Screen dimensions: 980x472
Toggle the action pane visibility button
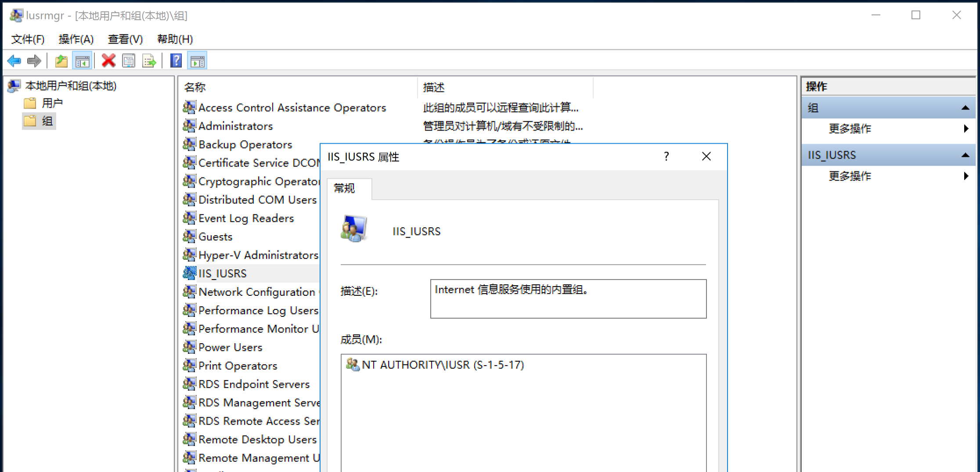tap(197, 61)
